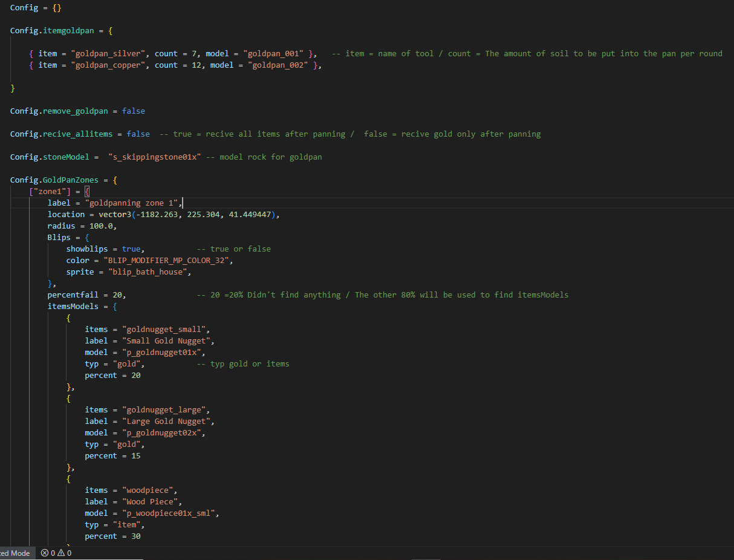Image resolution: width=734 pixels, height=560 pixels.
Task: Click the "p_woodpiece01x_sml" model string
Action: pos(170,513)
